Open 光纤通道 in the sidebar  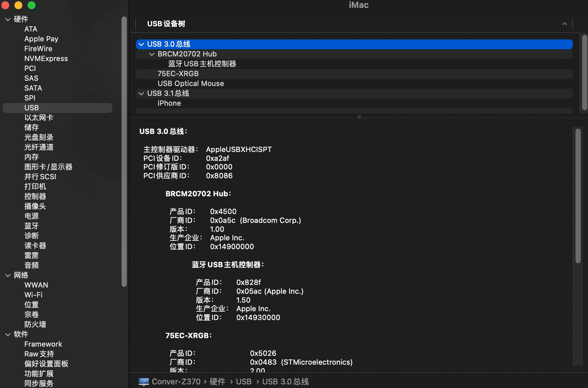pos(39,147)
